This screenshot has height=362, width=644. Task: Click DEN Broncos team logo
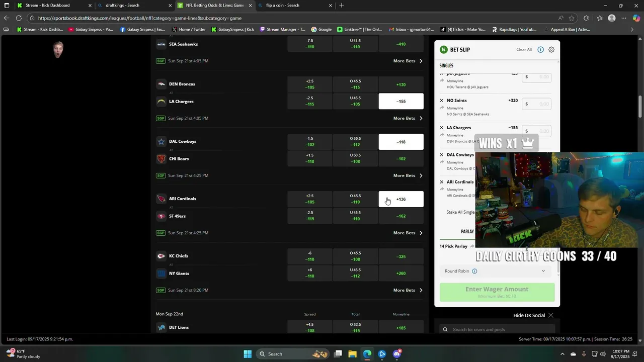tap(161, 84)
